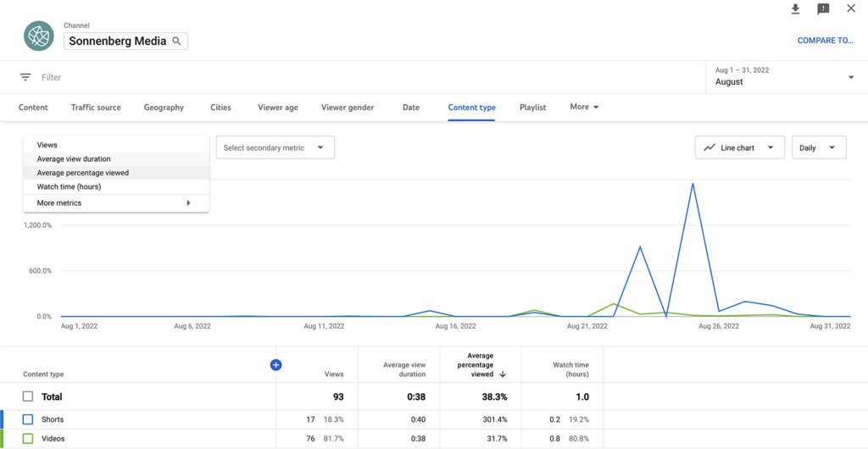Switch to the Traffic source tab
This screenshot has height=449, width=868.
(x=96, y=108)
